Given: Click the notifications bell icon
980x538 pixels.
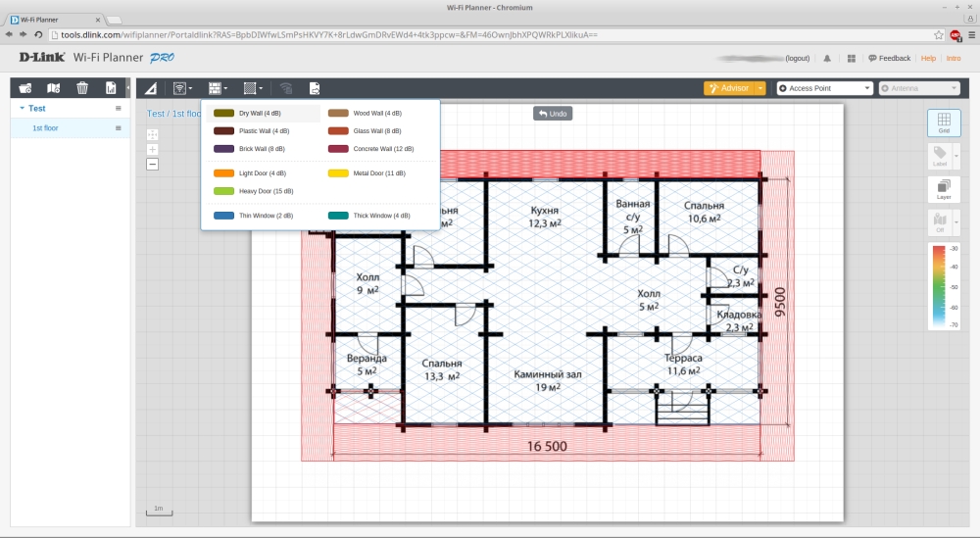Looking at the screenshot, I should (827, 59).
